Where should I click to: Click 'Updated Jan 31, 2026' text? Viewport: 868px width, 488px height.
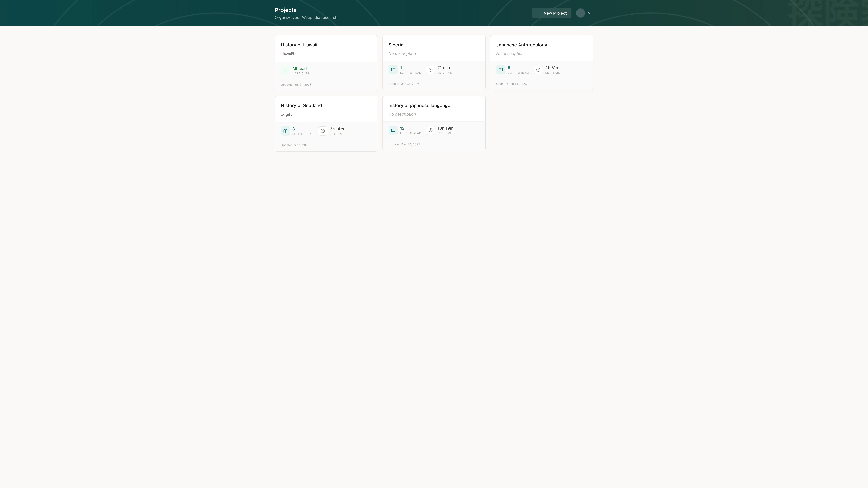(404, 84)
